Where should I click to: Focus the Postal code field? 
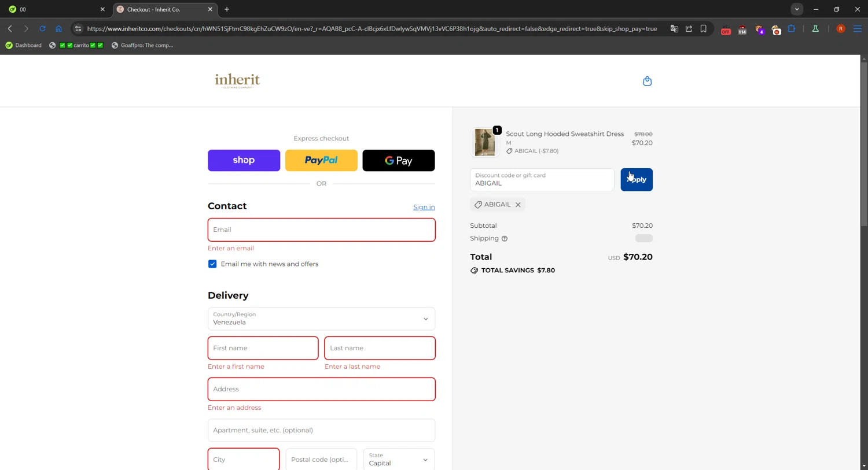(x=321, y=460)
